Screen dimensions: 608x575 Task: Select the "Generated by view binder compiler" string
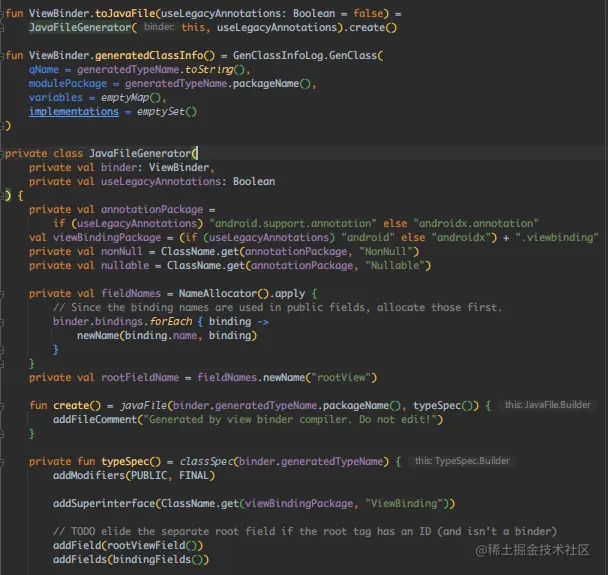[x=290, y=419]
